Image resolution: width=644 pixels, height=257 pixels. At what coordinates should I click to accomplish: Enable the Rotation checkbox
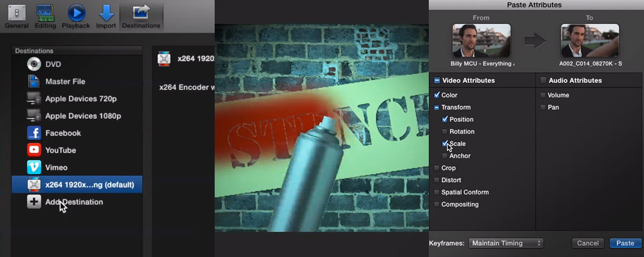pos(444,132)
